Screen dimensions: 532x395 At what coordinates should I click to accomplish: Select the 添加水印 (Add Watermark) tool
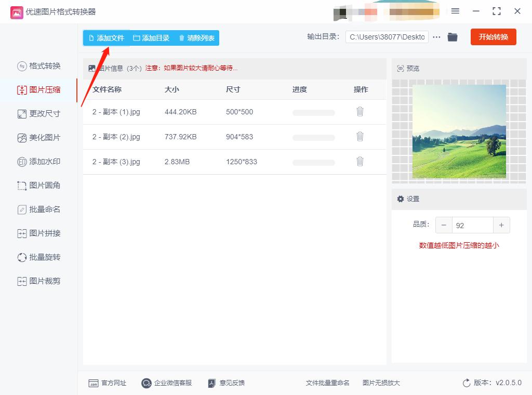[39, 161]
